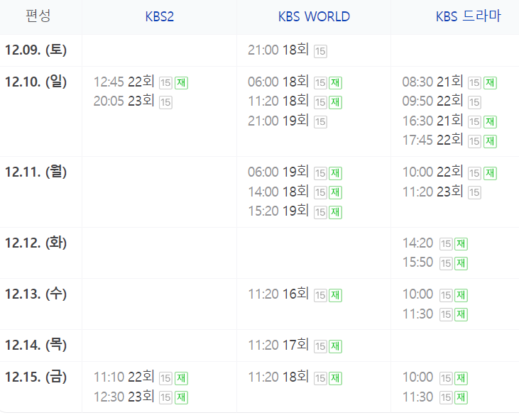The width and height of the screenshot is (519, 420).
Task: Select the 12.15. (금) date row label
Action: [35, 377]
